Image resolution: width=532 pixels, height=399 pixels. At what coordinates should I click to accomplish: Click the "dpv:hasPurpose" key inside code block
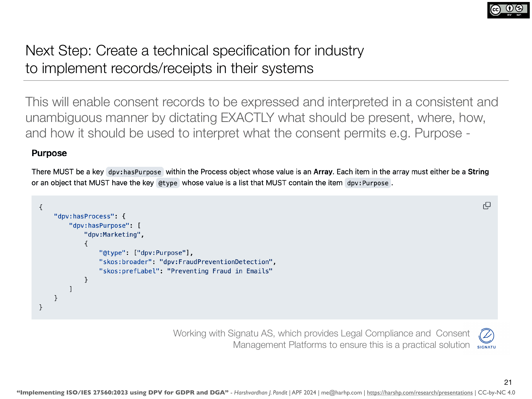point(99,225)
